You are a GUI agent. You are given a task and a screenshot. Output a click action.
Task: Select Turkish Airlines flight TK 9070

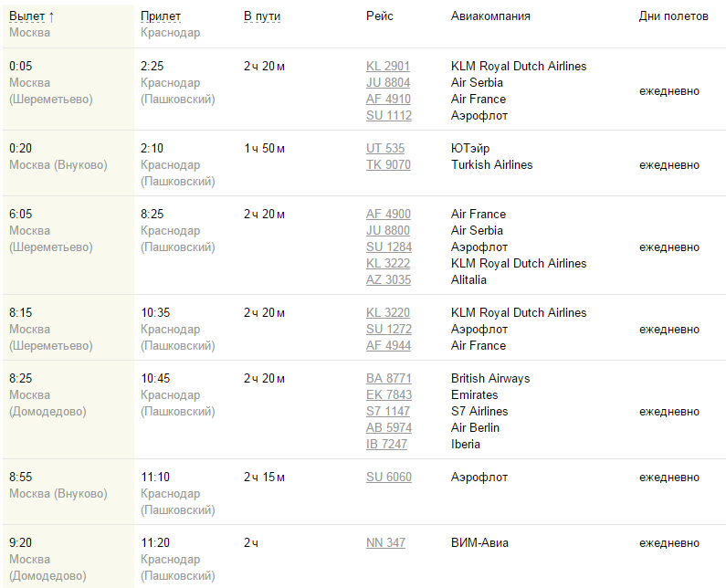click(388, 165)
